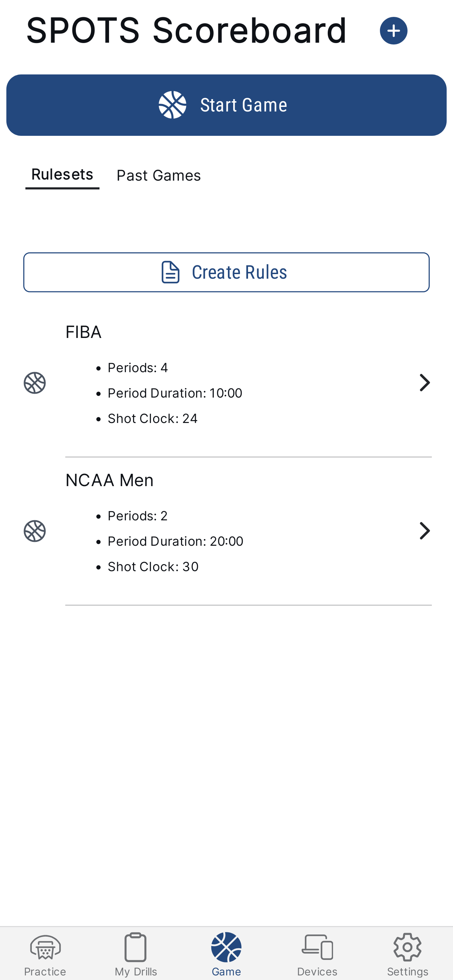The image size is (453, 980).
Task: Expand the NCAA Men ruleset chevron
Action: (424, 531)
